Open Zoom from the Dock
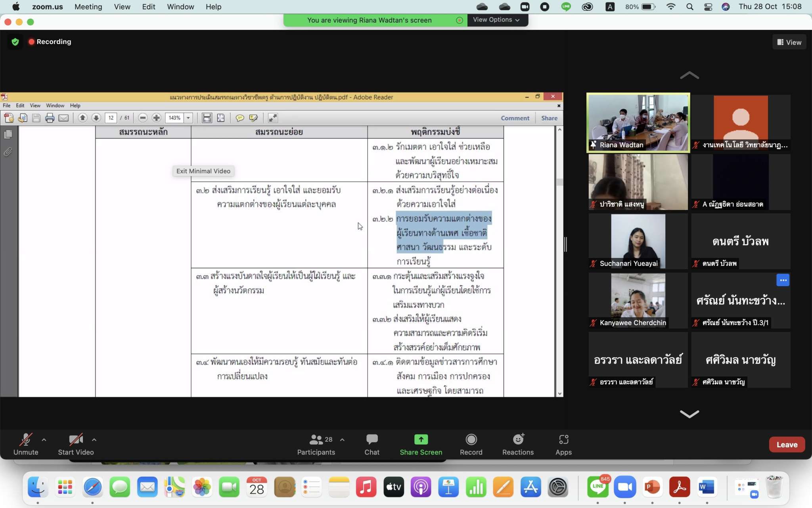Viewport: 812px width, 508px height. click(625, 487)
